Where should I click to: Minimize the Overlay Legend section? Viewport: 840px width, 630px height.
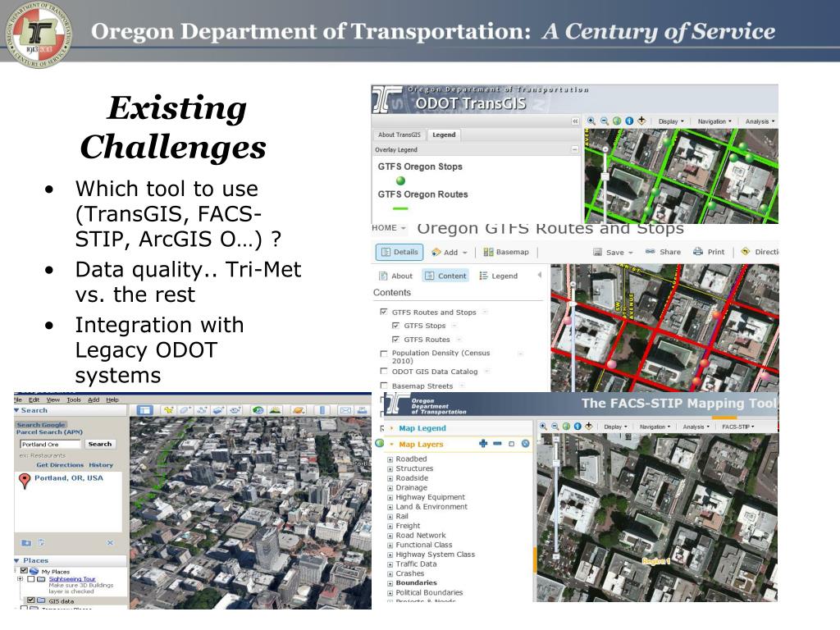[x=575, y=149]
